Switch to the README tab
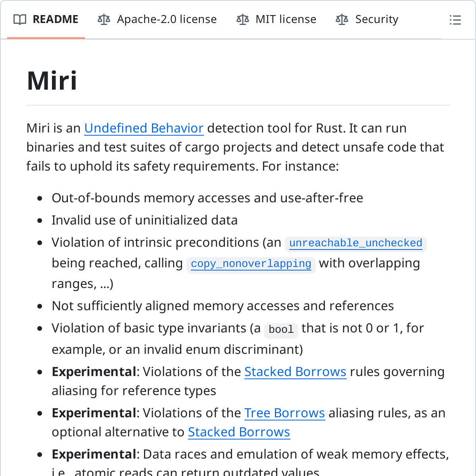This screenshot has width=476, height=476. tap(46, 19)
